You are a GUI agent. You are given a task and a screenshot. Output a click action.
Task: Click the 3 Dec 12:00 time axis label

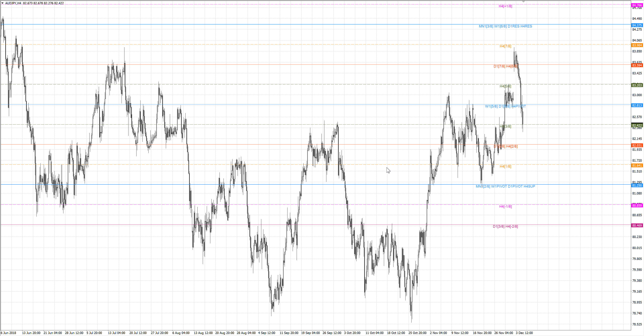click(x=524, y=333)
